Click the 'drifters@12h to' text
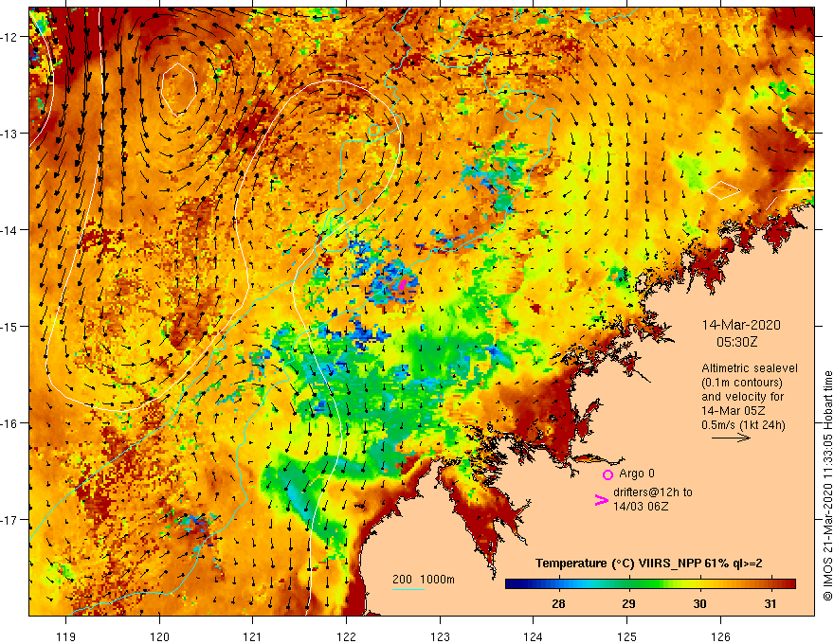The height and width of the screenshot is (644, 834). (x=653, y=492)
